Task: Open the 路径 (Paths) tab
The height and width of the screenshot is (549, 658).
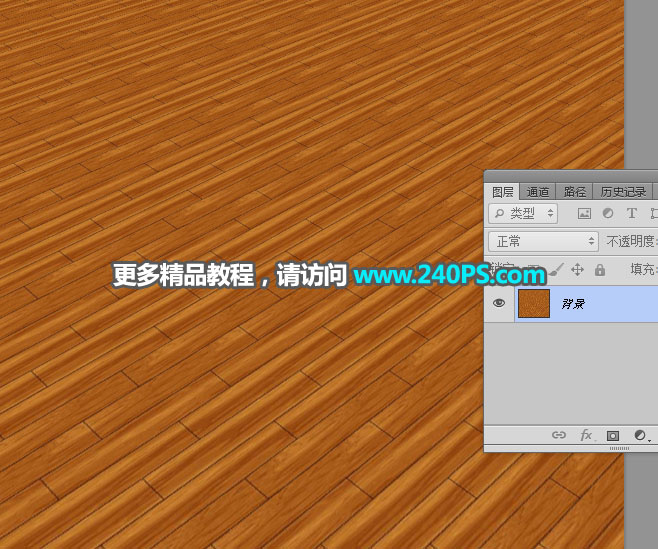Action: coord(574,192)
